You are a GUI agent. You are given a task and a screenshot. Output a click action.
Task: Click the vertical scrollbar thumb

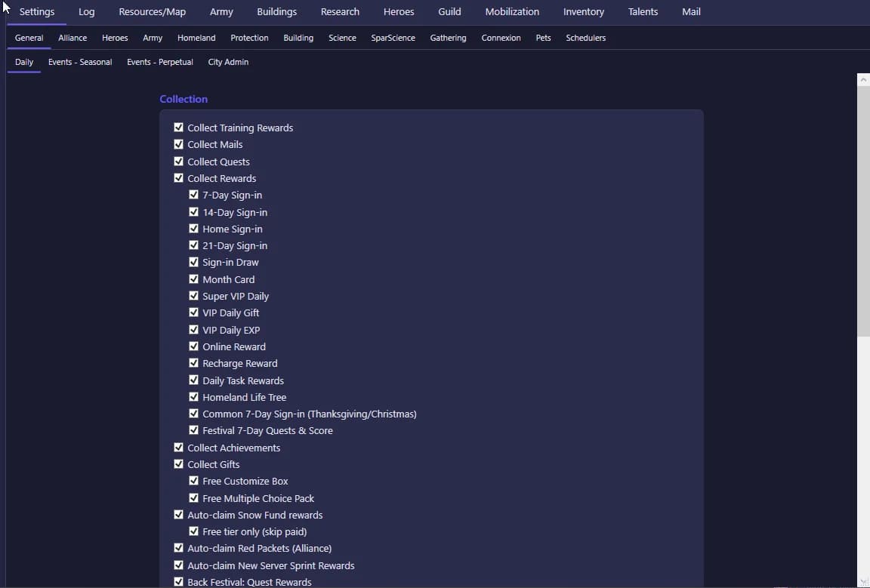coord(863,211)
